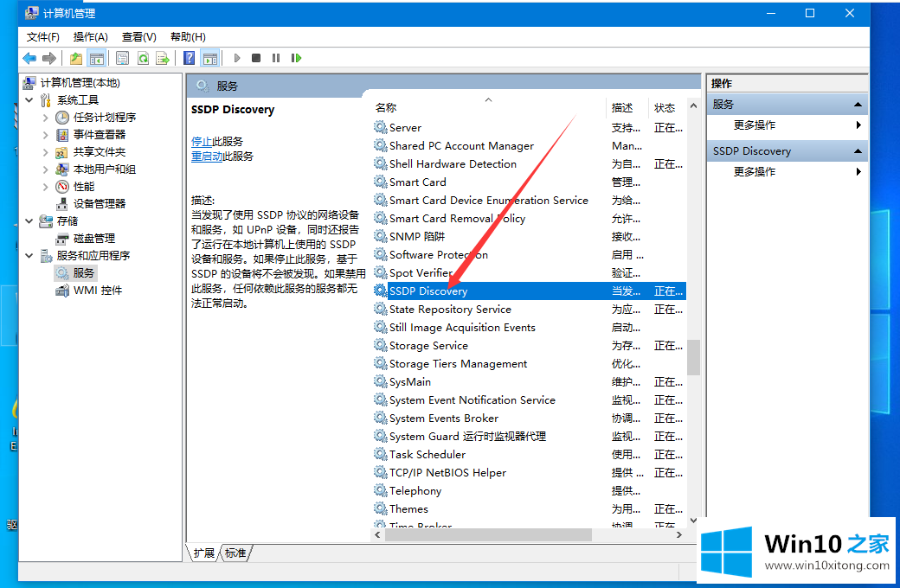
Task: Select the Task Scheduler service row
Action: (530, 454)
